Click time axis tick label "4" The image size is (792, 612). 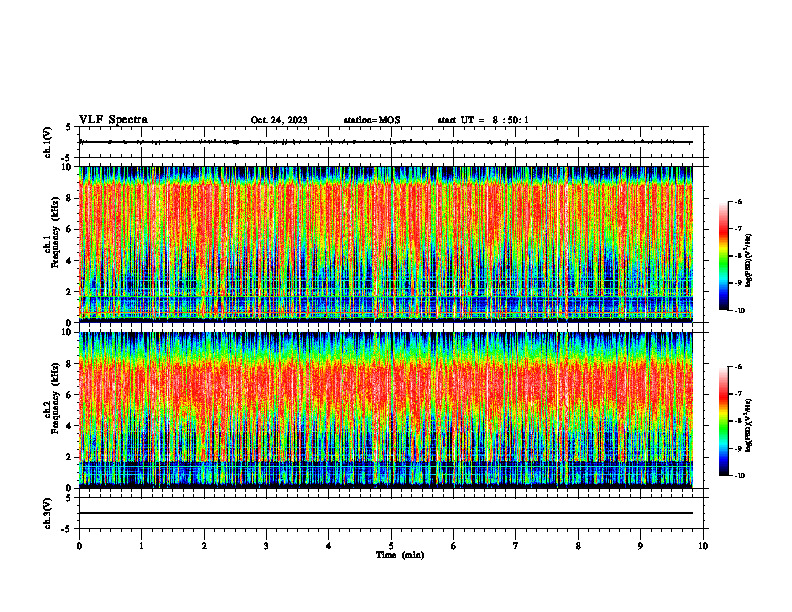(x=329, y=546)
